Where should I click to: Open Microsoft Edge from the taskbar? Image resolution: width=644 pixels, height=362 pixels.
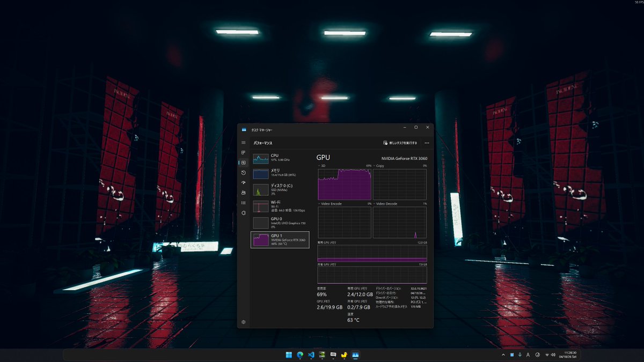coord(300,354)
